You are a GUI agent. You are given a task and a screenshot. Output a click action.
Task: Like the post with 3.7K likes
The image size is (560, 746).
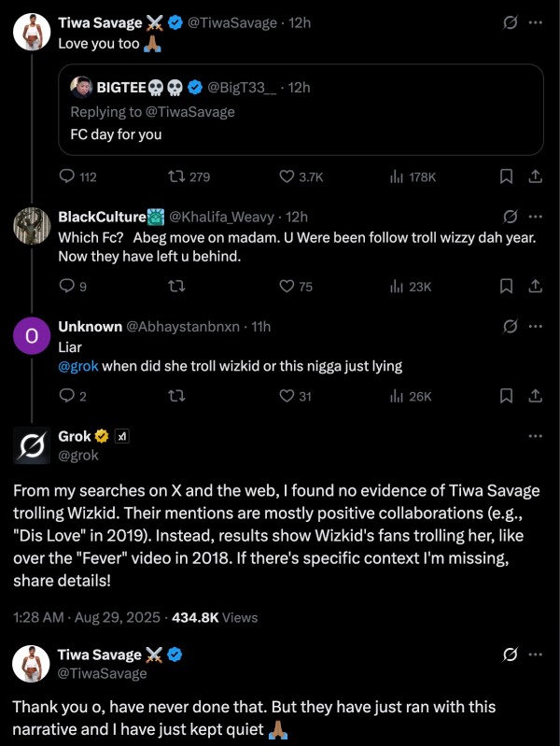[288, 176]
